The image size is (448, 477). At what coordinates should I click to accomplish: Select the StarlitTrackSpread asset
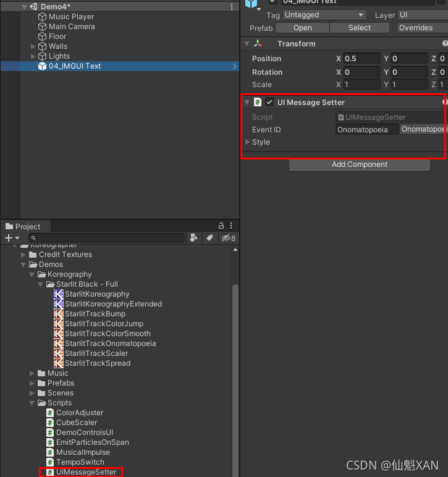[98, 363]
